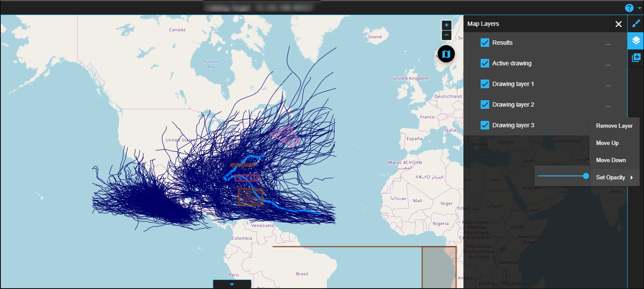Viewport: 644px width, 289px height.
Task: Open the Results layer options ellipsis
Action: [608, 43]
